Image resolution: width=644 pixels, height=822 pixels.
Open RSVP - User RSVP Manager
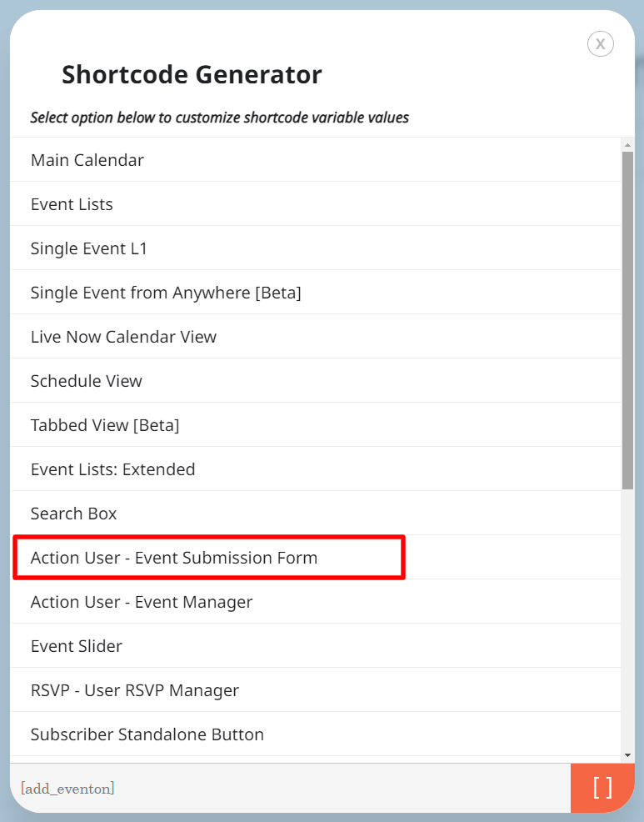pos(134,689)
